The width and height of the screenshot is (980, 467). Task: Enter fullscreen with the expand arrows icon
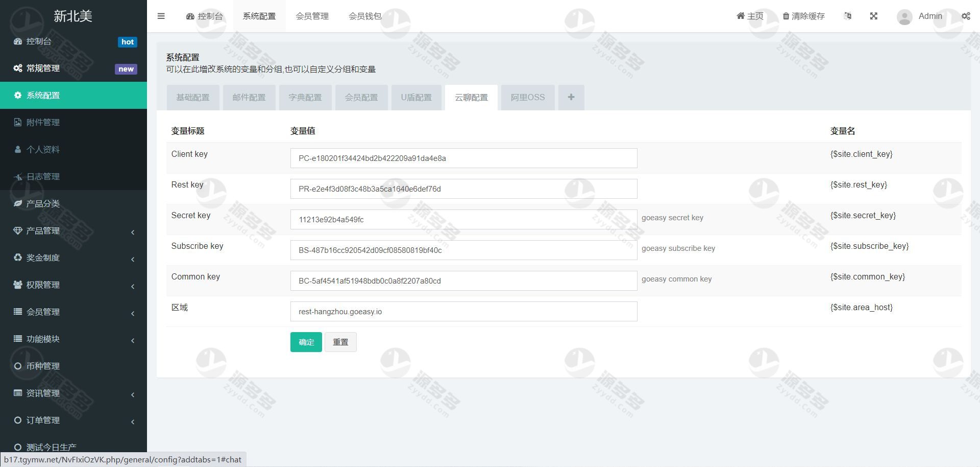point(874,16)
